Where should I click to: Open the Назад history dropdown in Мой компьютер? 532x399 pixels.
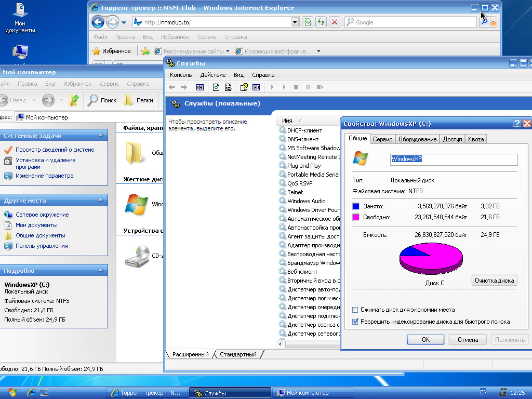(x=34, y=100)
